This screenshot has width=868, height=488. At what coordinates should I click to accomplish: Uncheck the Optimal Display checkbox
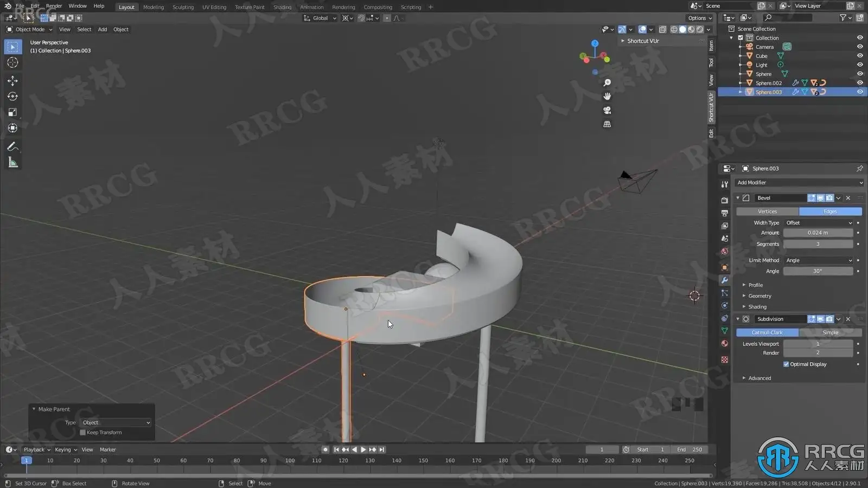click(x=786, y=364)
